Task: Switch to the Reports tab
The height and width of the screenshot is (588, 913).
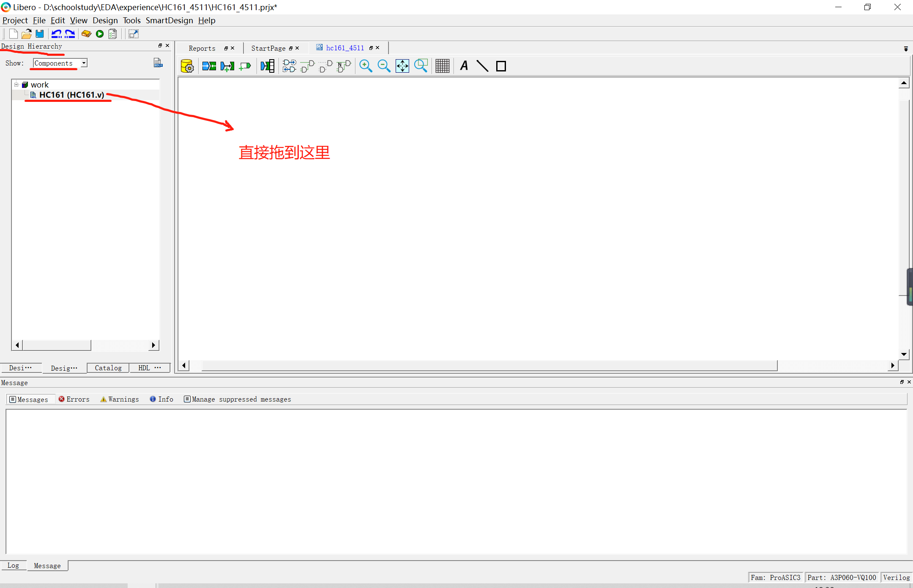Action: pyautogui.click(x=202, y=48)
